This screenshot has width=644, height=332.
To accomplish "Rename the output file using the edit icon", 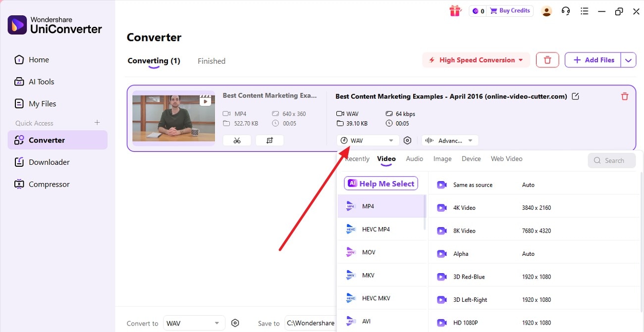I will [575, 96].
